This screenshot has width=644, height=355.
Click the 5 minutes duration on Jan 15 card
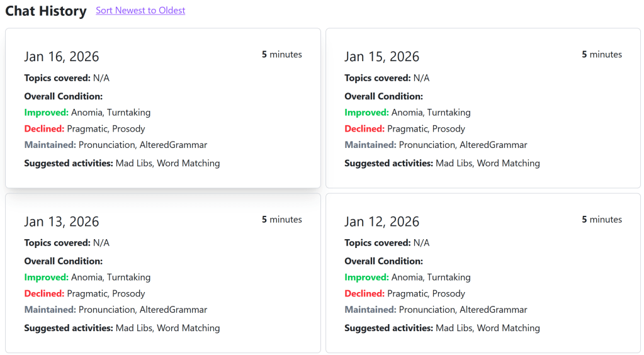[x=601, y=55]
